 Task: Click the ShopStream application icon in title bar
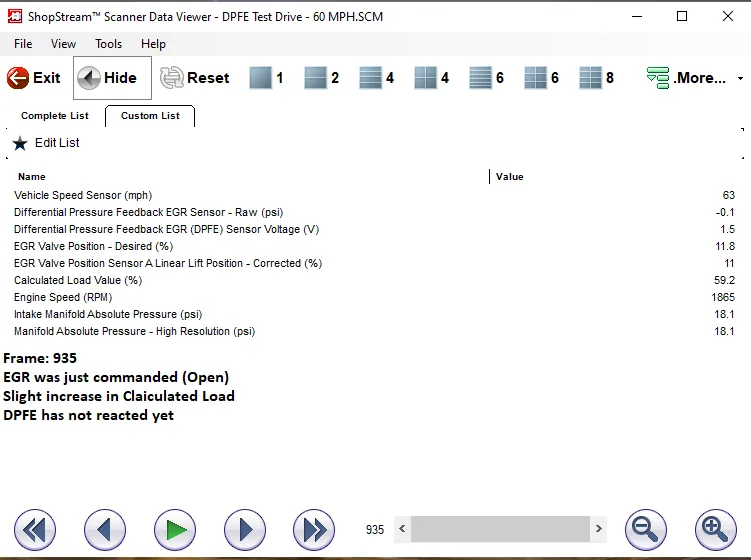coord(15,16)
